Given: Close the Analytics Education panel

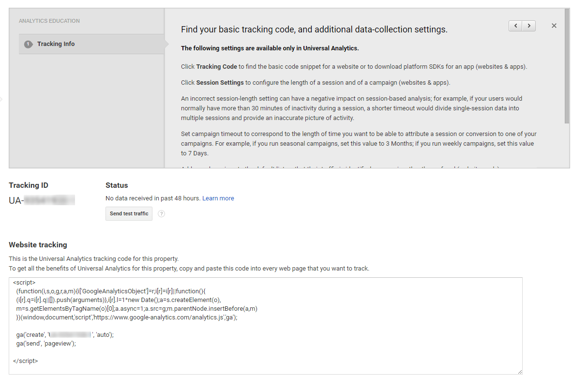Looking at the screenshot, I should [x=554, y=26].
